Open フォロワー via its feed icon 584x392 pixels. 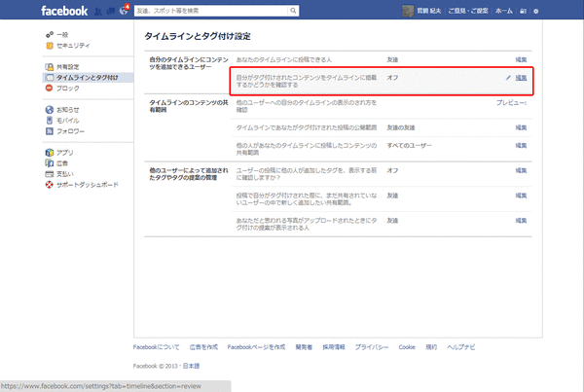point(50,131)
